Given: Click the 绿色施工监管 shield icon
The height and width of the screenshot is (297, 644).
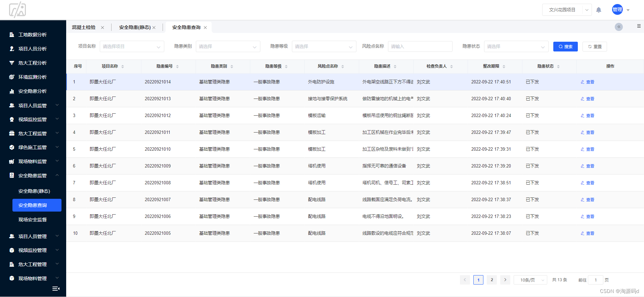Looking at the screenshot, I should click(x=12, y=147).
